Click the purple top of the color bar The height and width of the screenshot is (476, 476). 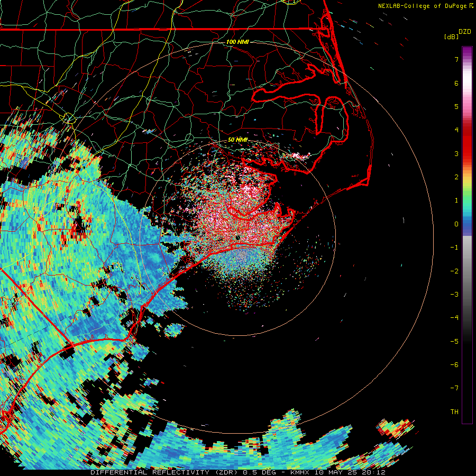tap(467, 52)
